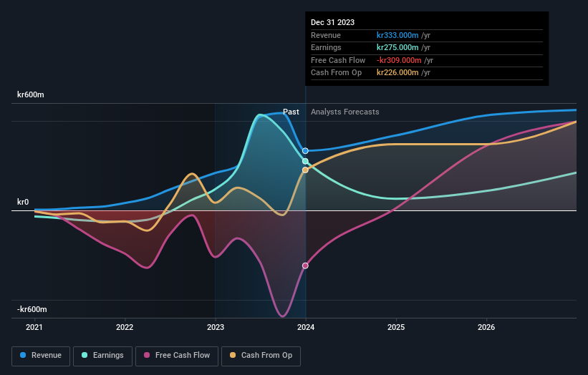Click the 2022 x-axis label
This screenshot has height=375, width=588.
coord(125,327)
